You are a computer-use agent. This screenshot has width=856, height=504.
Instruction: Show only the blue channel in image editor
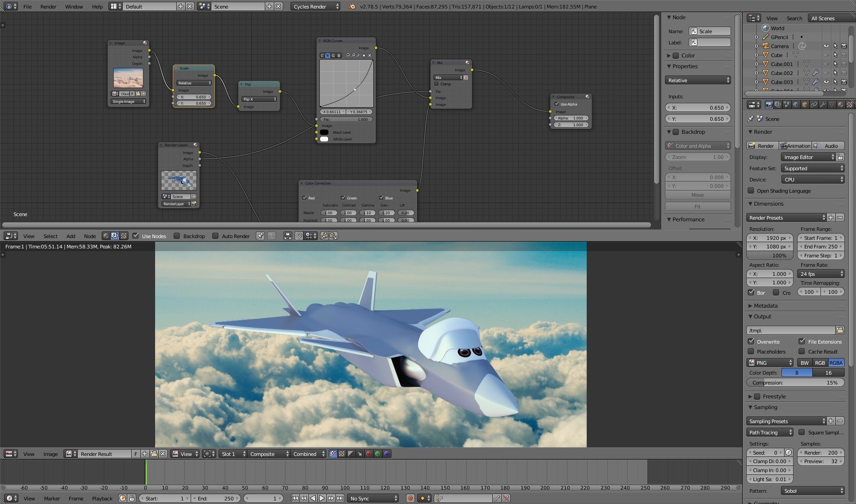tap(387, 454)
